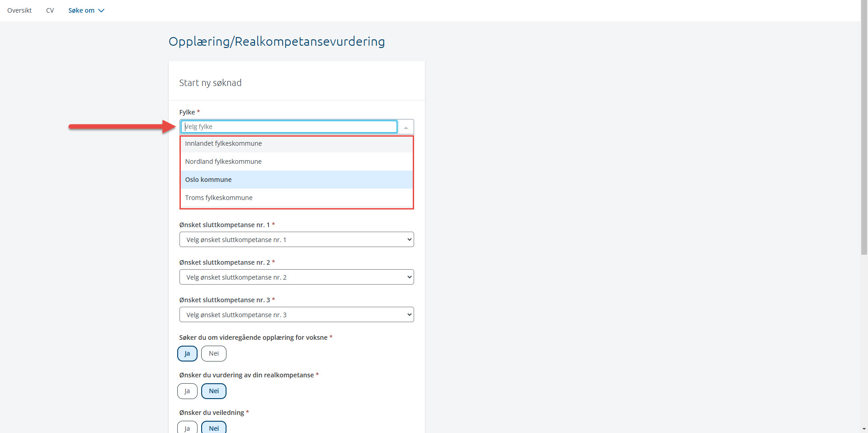868x433 pixels.
Task: Click the chevron icon beside Søke om
Action: click(x=101, y=10)
